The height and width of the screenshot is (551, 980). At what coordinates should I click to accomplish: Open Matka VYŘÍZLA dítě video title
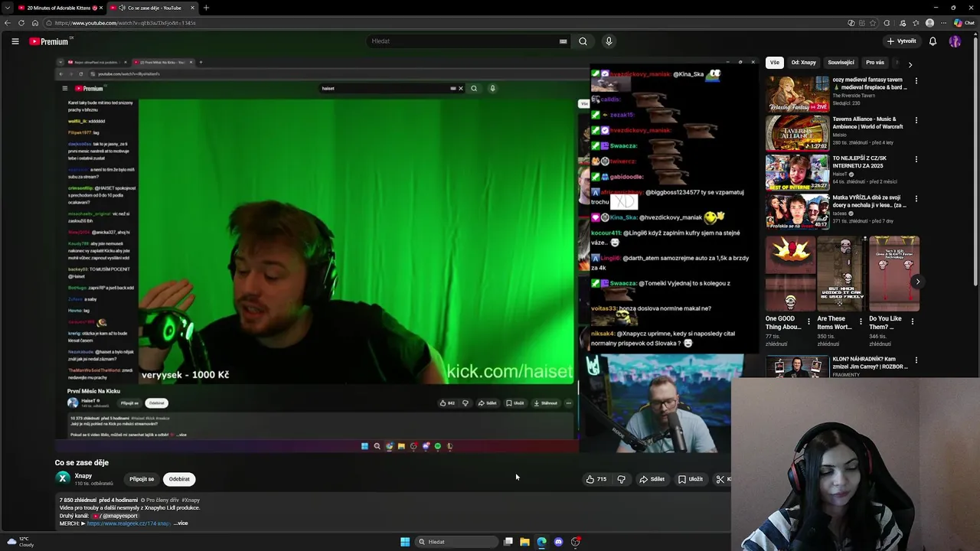pos(870,201)
